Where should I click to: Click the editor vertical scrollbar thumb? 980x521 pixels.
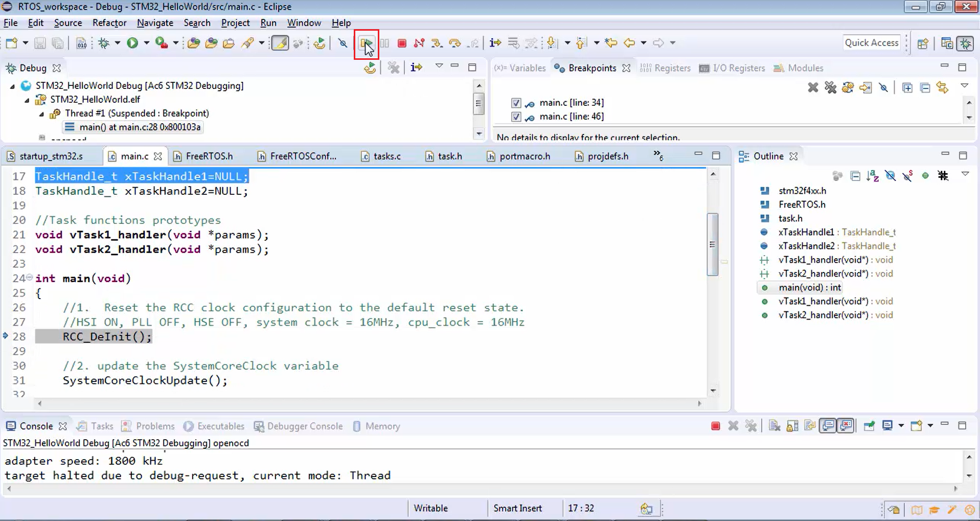(x=713, y=244)
